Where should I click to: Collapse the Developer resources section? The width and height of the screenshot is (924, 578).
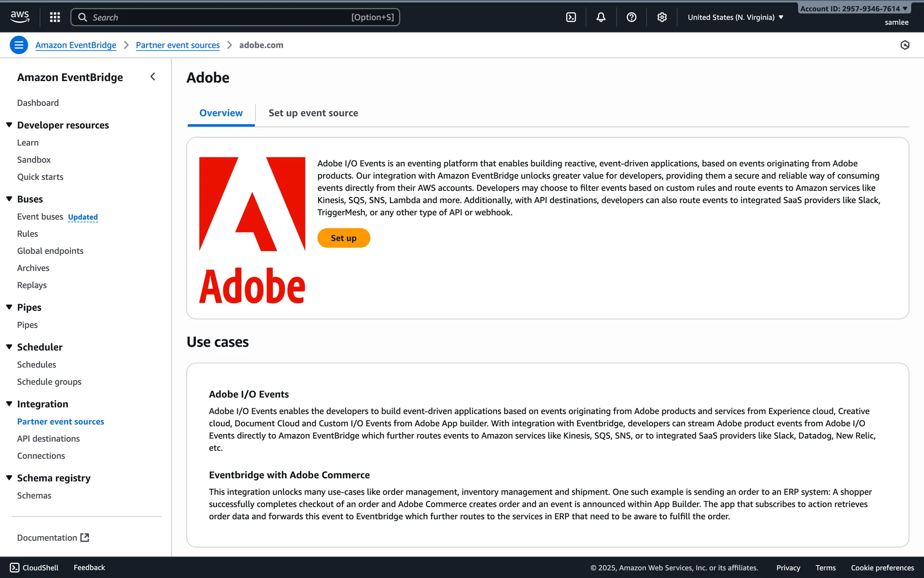(9, 125)
